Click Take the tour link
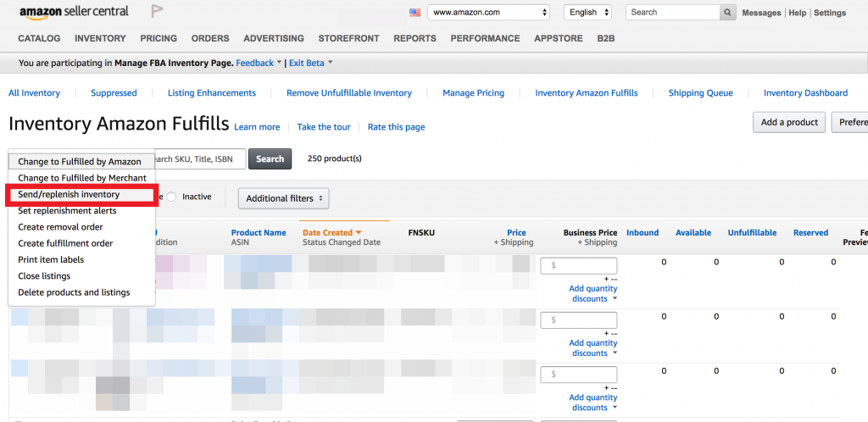This screenshot has height=422, width=868. (324, 127)
